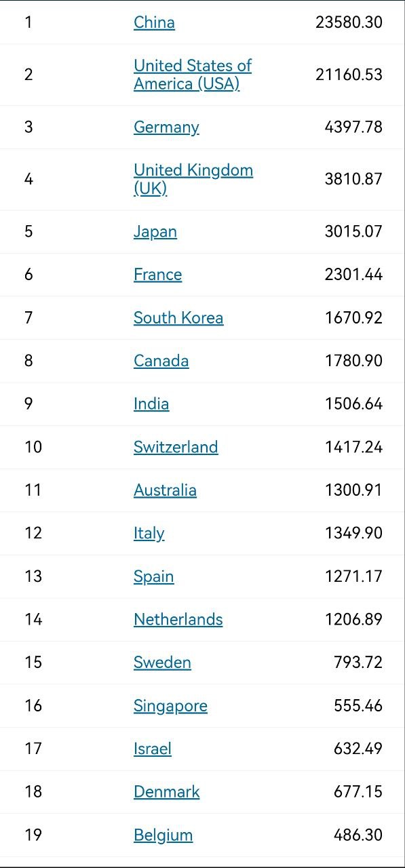405x868 pixels.
Task: Click the Italy link
Action: coord(149,533)
